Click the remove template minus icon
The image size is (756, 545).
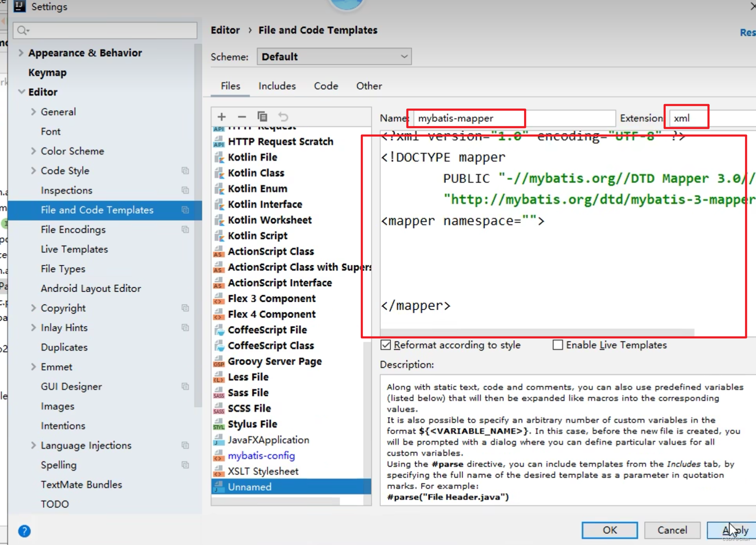[242, 117]
